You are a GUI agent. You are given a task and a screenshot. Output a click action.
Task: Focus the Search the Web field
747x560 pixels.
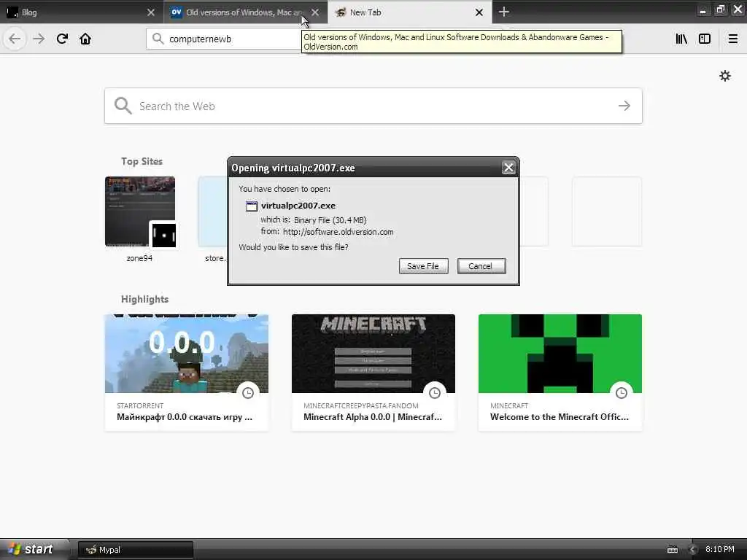pyautogui.click(x=373, y=106)
